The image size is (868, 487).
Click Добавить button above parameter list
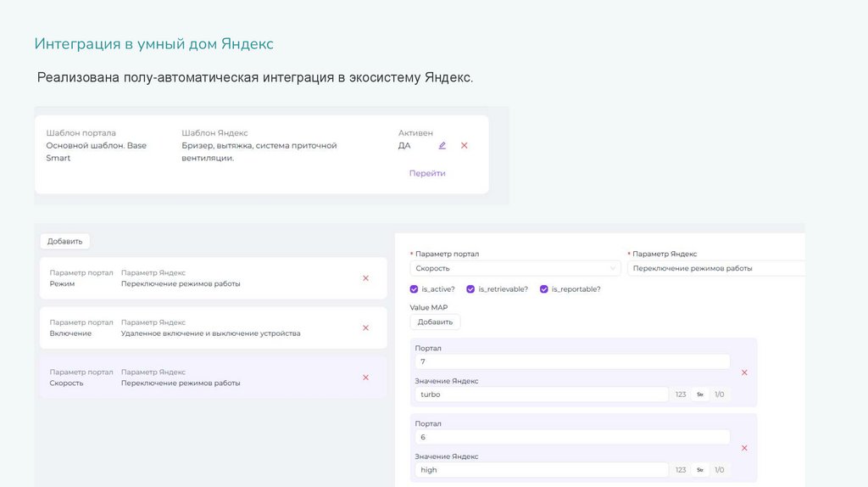[64, 242]
